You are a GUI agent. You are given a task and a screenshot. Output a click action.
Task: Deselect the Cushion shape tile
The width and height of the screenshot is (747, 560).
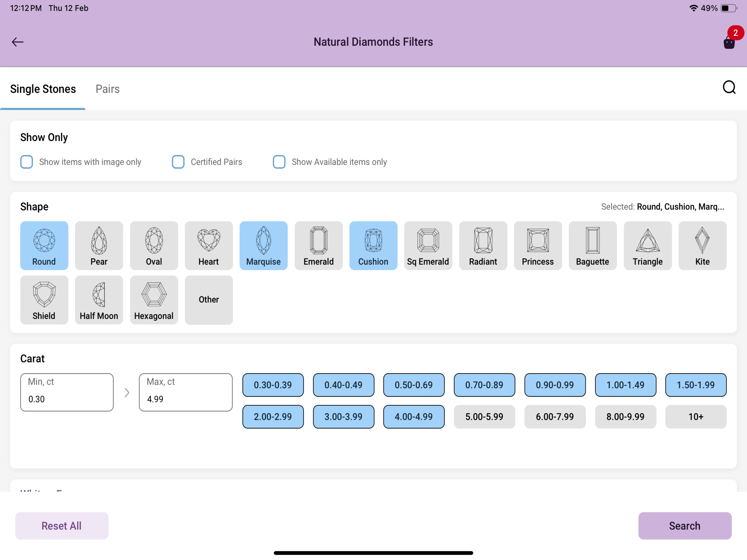click(373, 246)
